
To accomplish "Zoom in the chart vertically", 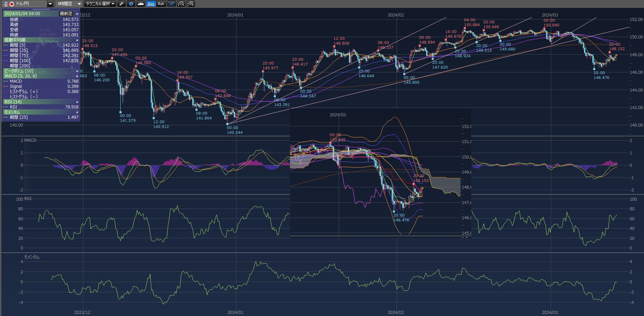I will (x=191, y=4).
